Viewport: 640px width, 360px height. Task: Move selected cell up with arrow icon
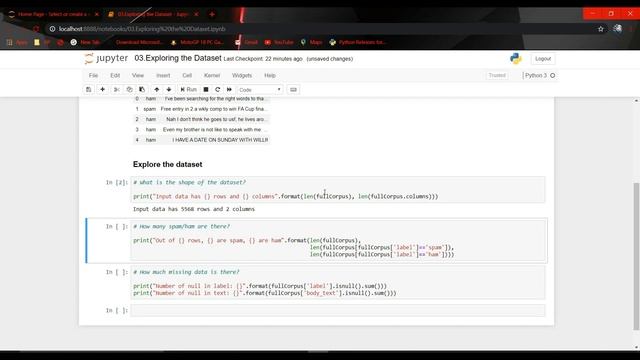coord(156,89)
